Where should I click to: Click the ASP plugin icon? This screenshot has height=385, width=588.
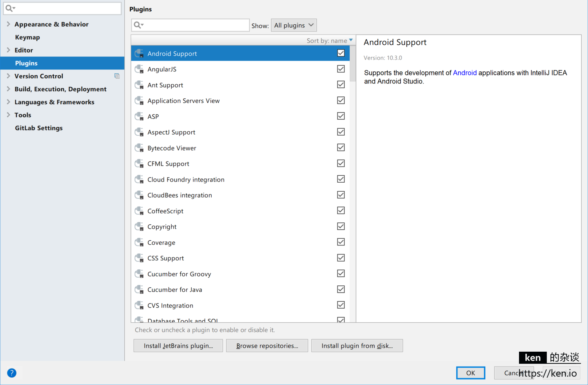(139, 116)
